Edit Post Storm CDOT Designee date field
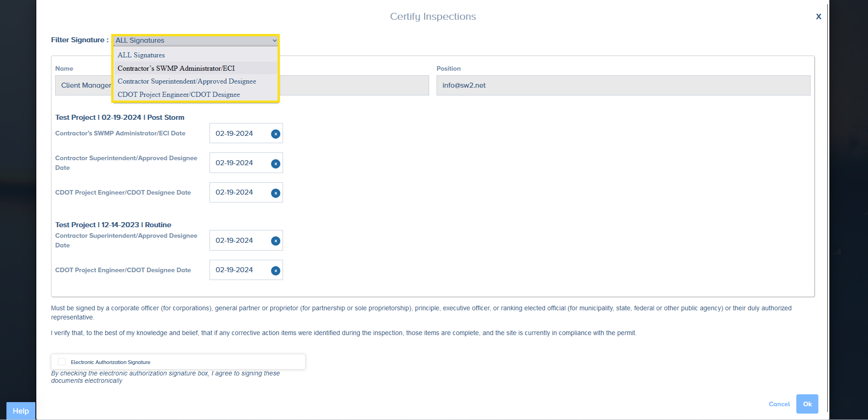Image resolution: width=868 pixels, height=420 pixels. [x=239, y=192]
